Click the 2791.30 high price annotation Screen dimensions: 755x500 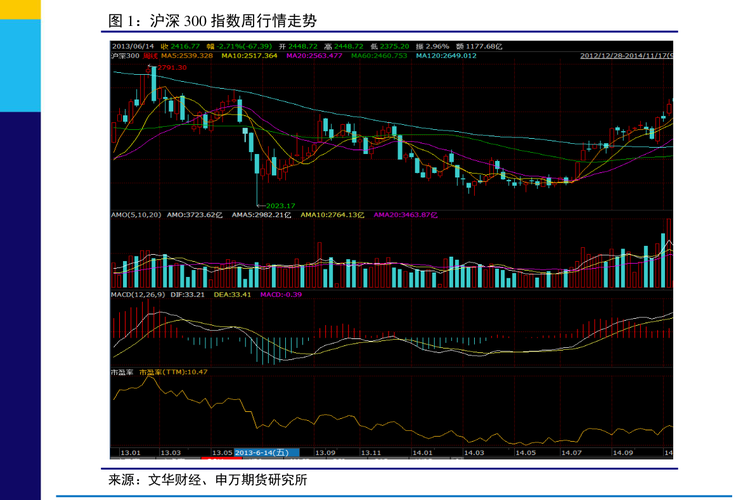coord(171,67)
